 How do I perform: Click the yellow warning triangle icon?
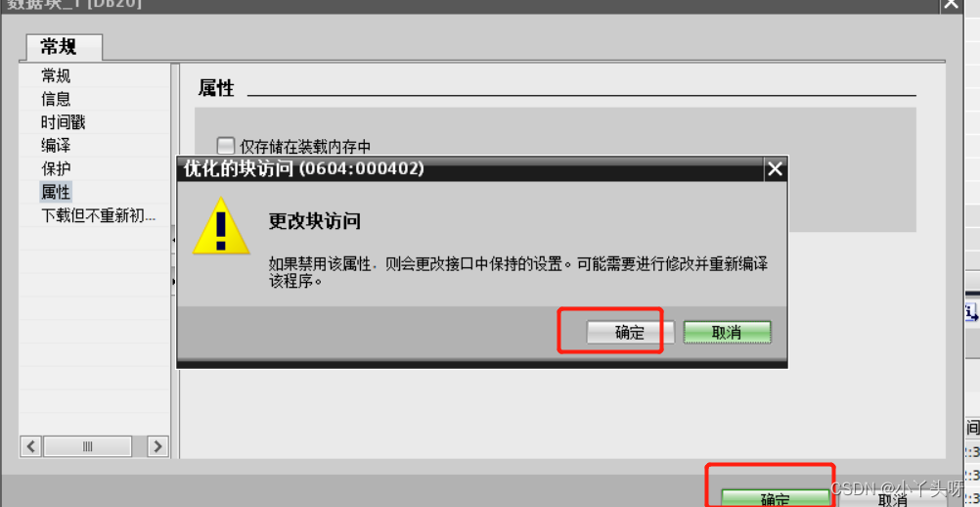coord(221,225)
